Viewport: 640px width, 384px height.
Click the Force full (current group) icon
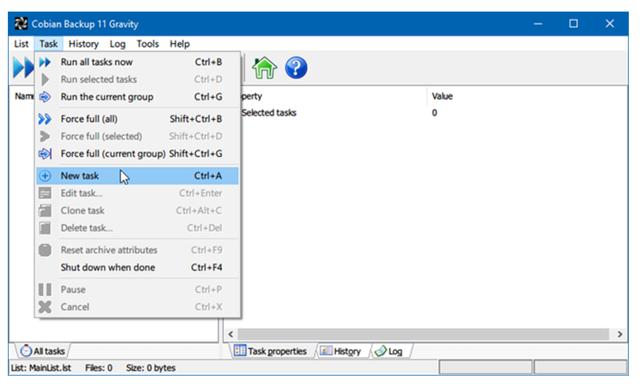[45, 154]
